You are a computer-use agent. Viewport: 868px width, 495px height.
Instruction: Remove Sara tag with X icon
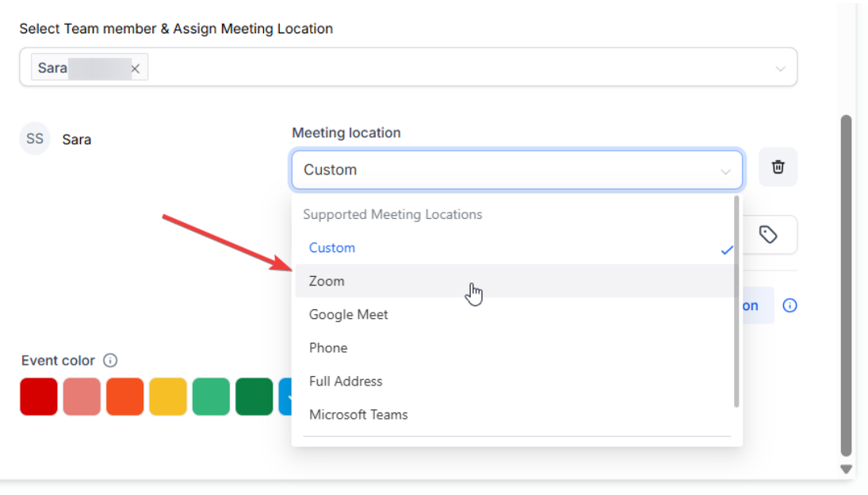click(135, 69)
